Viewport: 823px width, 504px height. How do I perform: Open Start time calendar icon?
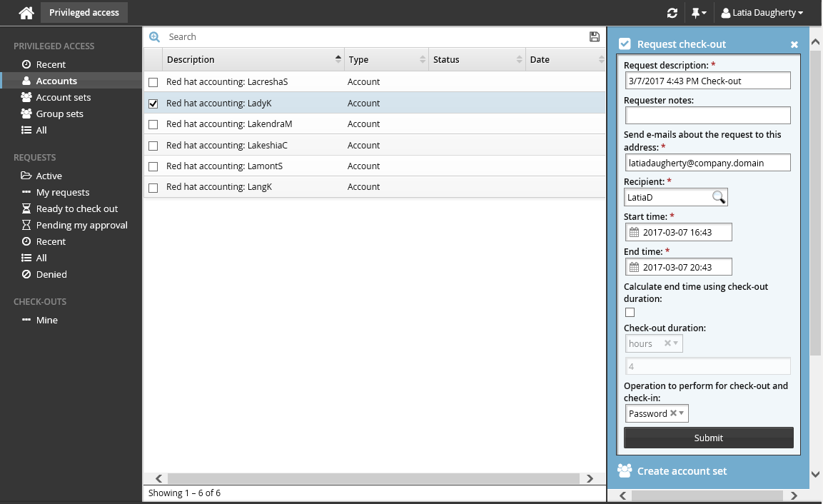click(x=634, y=232)
